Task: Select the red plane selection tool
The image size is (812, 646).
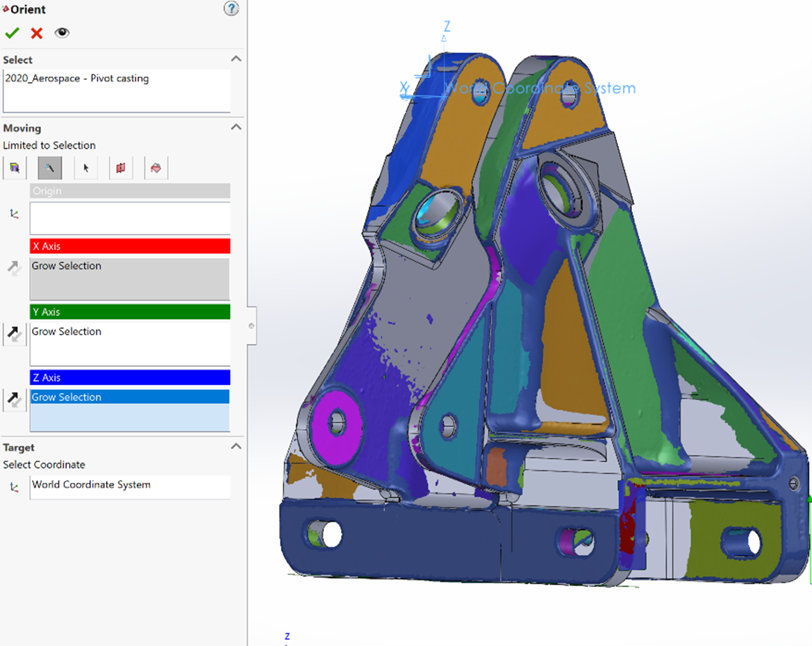Action: pos(121,168)
